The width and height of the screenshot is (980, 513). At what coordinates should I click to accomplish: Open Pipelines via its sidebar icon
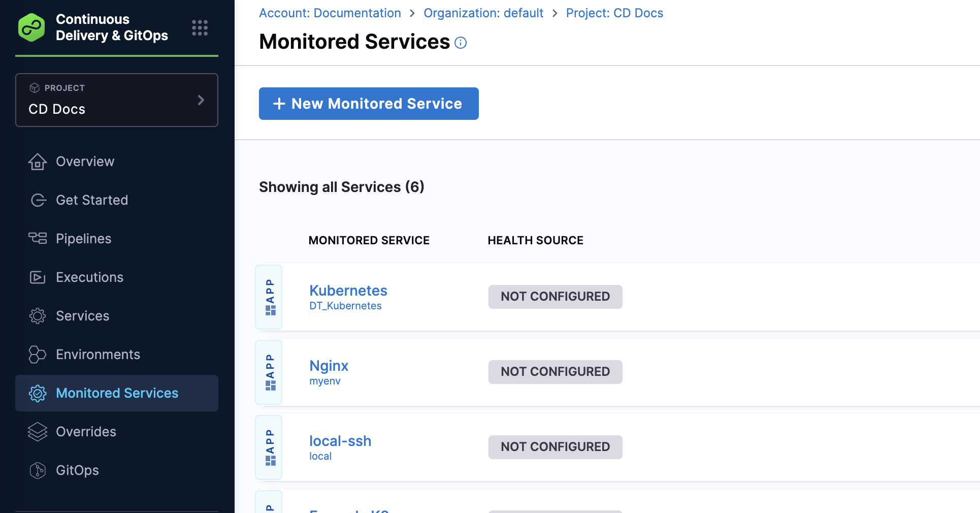click(x=38, y=239)
